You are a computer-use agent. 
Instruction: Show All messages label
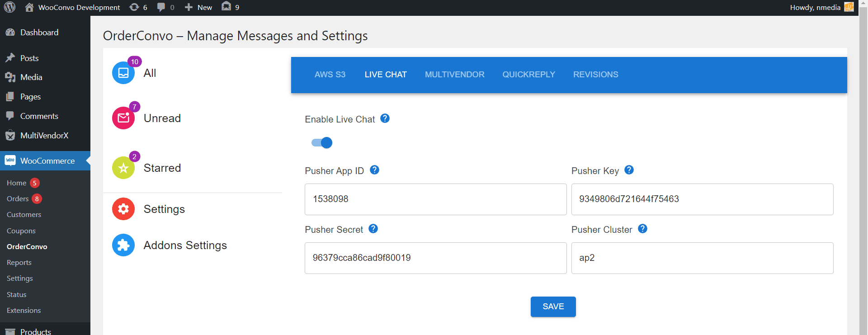coord(150,73)
